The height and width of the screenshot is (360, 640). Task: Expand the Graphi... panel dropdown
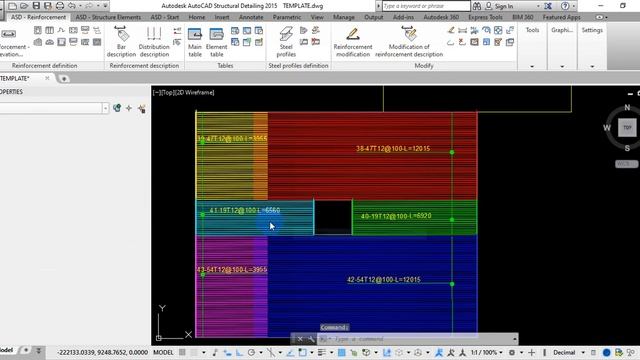click(562, 66)
